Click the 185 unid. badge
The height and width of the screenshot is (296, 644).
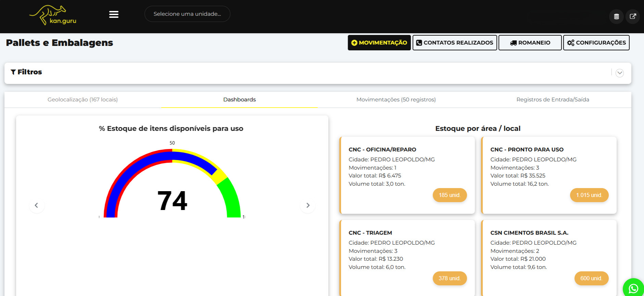[450, 195]
